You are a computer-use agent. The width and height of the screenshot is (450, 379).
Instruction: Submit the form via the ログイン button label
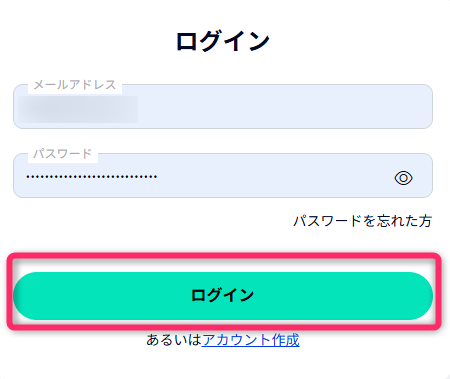(223, 295)
